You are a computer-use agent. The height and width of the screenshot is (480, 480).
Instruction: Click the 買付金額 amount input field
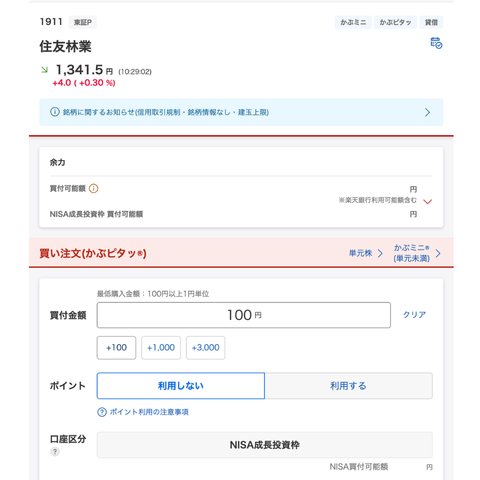coord(244,315)
